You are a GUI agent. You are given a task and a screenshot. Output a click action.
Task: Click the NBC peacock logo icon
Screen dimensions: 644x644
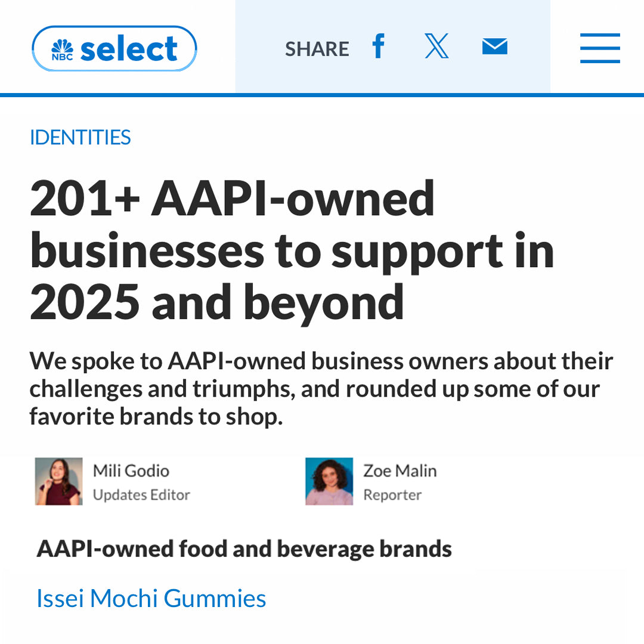tap(62, 50)
